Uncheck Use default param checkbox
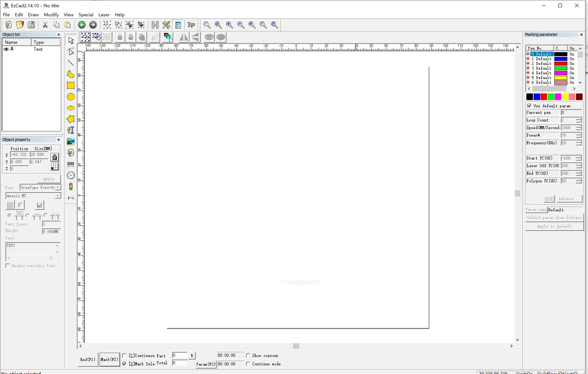Viewport: 588px width, 374px height. pyautogui.click(x=529, y=106)
